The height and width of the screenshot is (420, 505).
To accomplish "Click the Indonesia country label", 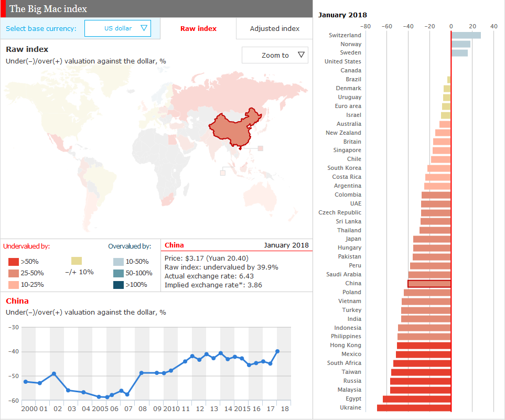I will (x=348, y=328).
